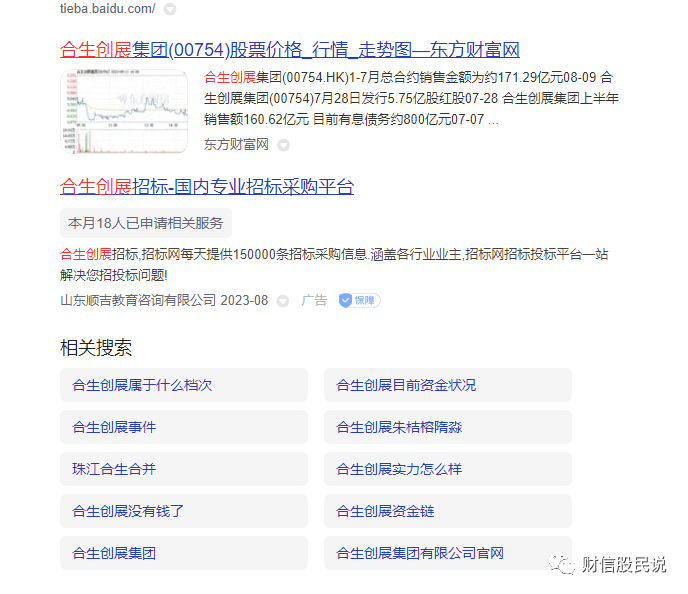
Task: Click the 相关搜索 heading
Action: coord(96,348)
